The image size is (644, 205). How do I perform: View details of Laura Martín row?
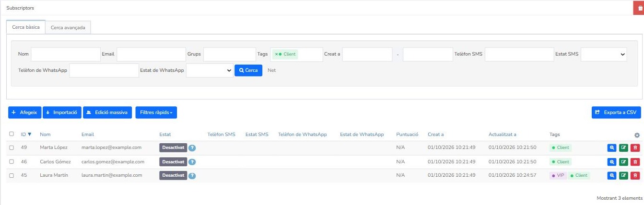click(x=611, y=176)
